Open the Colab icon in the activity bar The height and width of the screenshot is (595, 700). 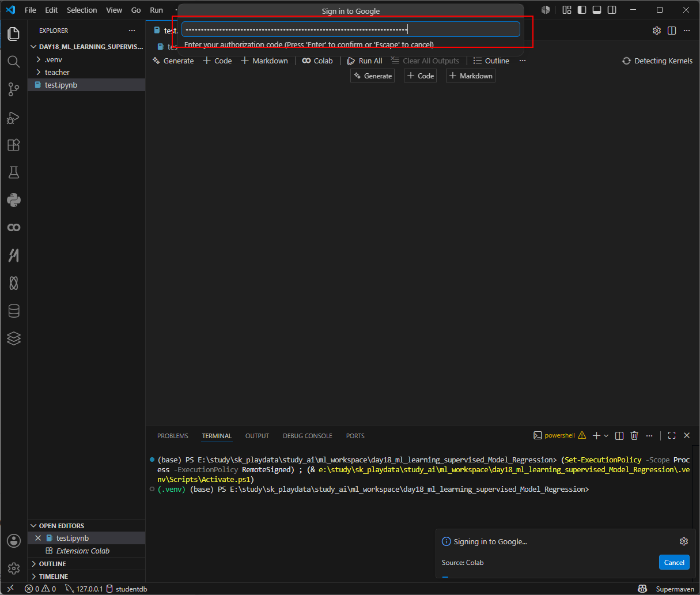point(14,228)
